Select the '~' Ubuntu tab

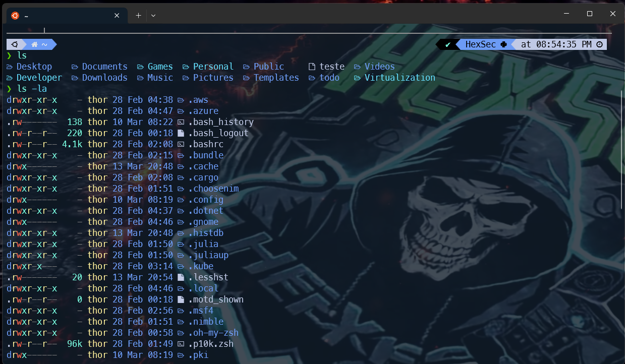[66, 16]
